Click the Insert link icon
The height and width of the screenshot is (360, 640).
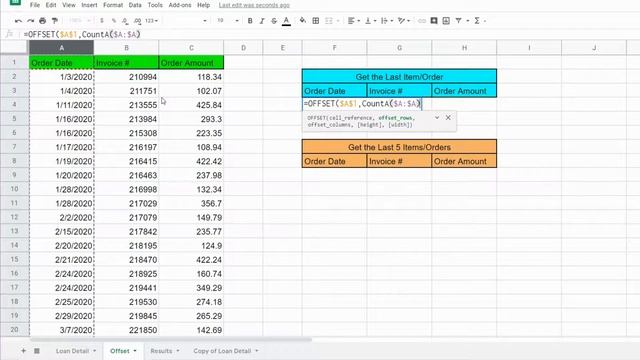(x=422, y=20)
